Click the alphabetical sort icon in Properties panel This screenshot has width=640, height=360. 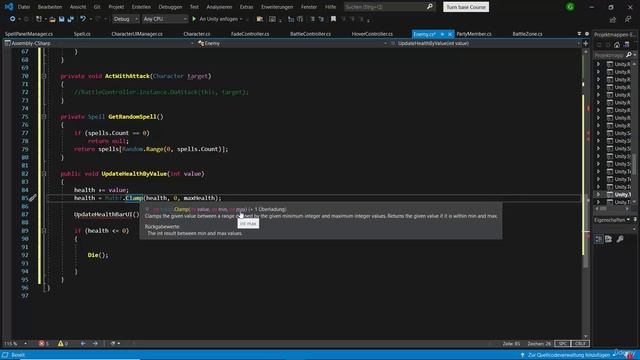[609, 239]
